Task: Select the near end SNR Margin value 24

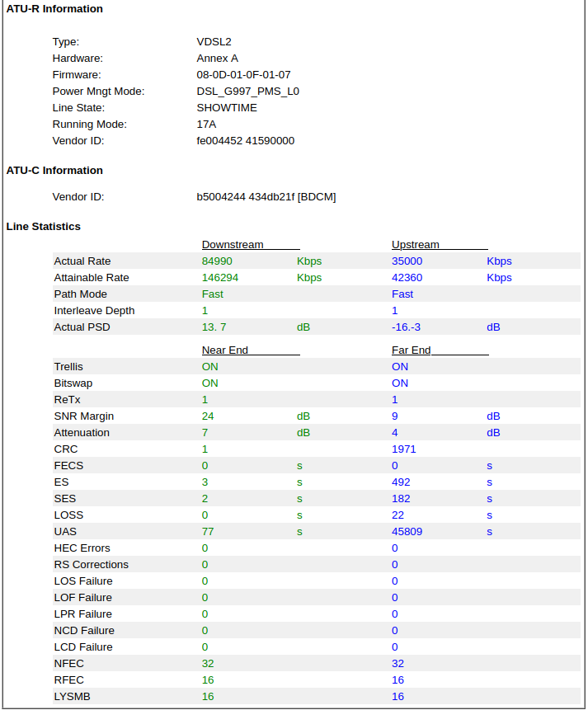Action: point(208,416)
